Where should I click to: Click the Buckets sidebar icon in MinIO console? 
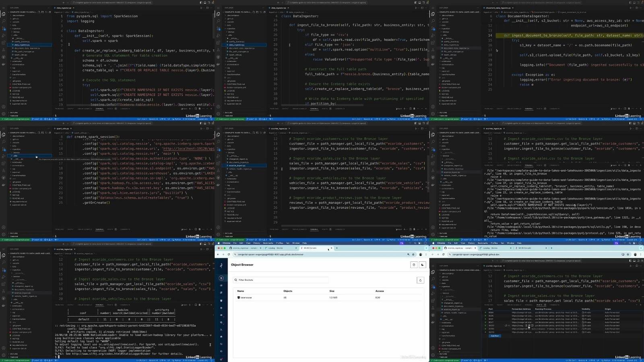(x=221, y=300)
